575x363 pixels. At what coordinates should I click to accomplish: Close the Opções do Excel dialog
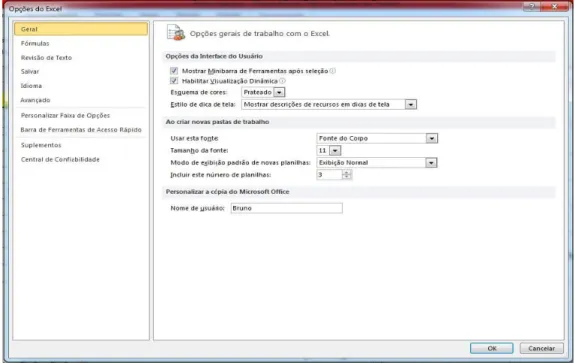tap(555, 6)
